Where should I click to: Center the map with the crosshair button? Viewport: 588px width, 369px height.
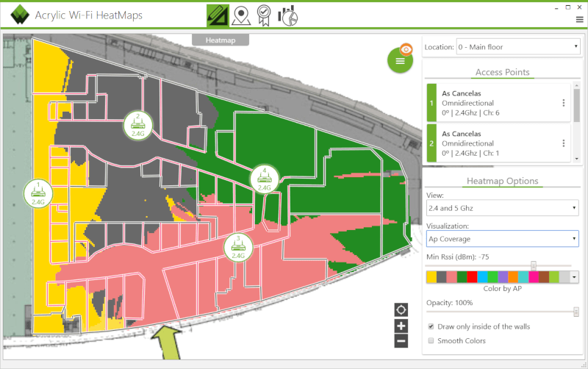401,310
